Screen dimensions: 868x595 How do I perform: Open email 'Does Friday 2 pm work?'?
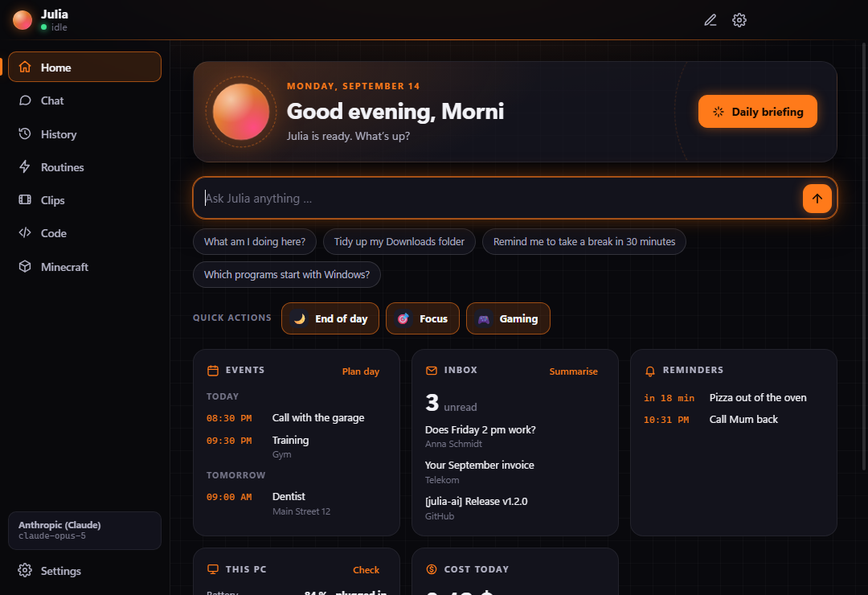click(515, 436)
